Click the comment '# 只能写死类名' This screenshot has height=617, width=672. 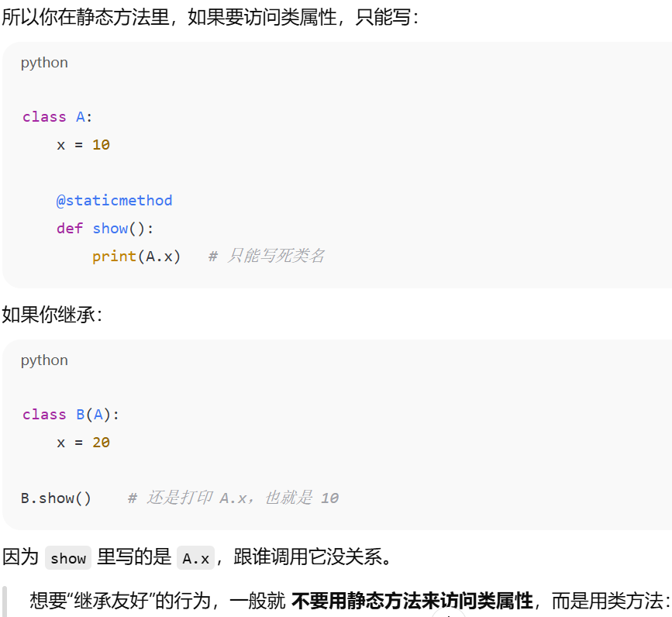[266, 256]
